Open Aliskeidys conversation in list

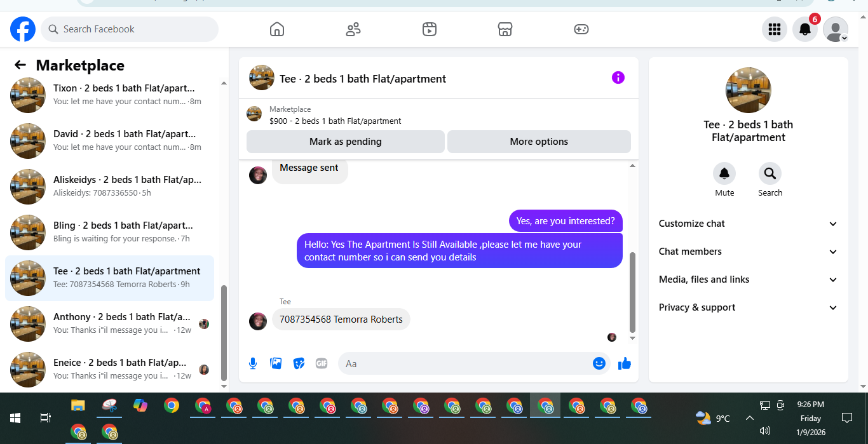[109, 187]
